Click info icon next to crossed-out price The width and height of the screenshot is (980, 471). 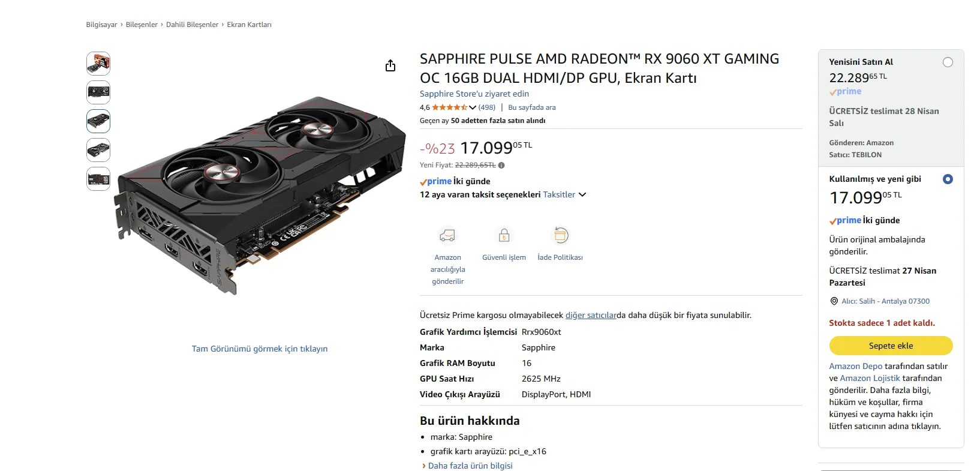[x=501, y=166]
